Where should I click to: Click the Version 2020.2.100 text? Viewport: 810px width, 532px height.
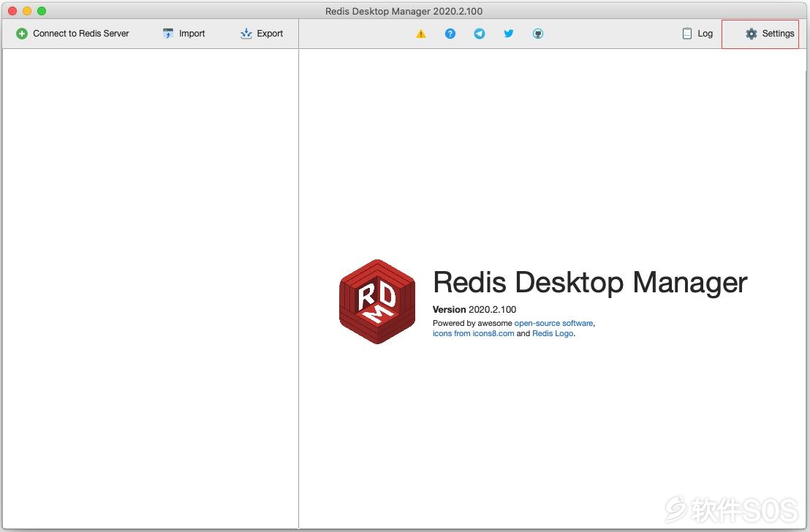coord(474,309)
